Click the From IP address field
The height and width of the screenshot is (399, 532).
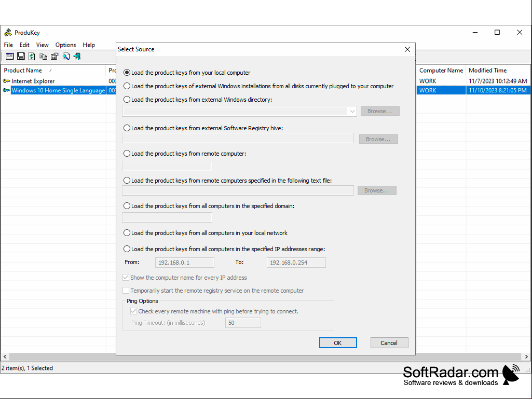pyautogui.click(x=185, y=263)
